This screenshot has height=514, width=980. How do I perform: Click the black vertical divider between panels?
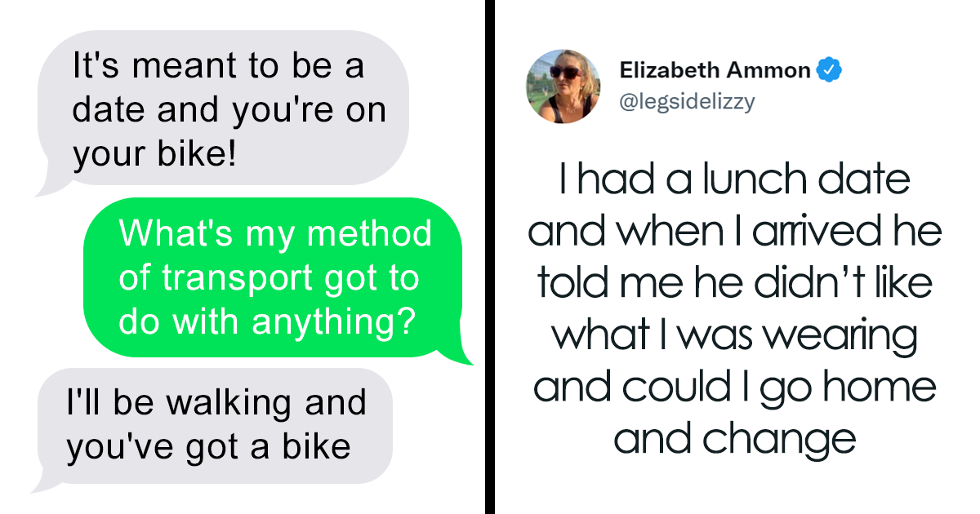(490, 257)
